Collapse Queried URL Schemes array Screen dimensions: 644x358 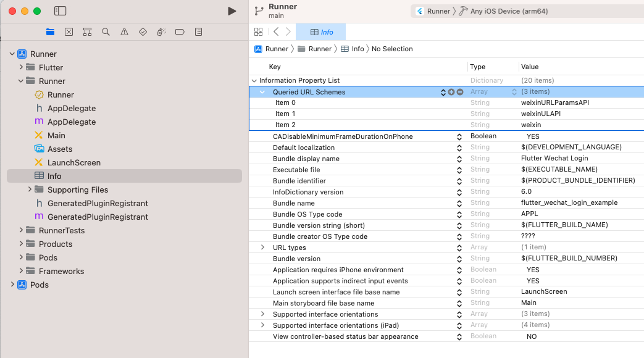pyautogui.click(x=262, y=92)
